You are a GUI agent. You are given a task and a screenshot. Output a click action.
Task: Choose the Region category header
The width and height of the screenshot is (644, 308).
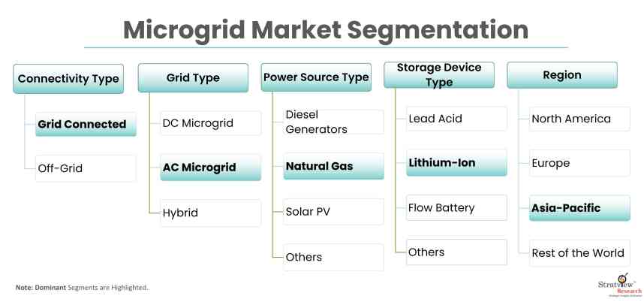[x=562, y=75]
